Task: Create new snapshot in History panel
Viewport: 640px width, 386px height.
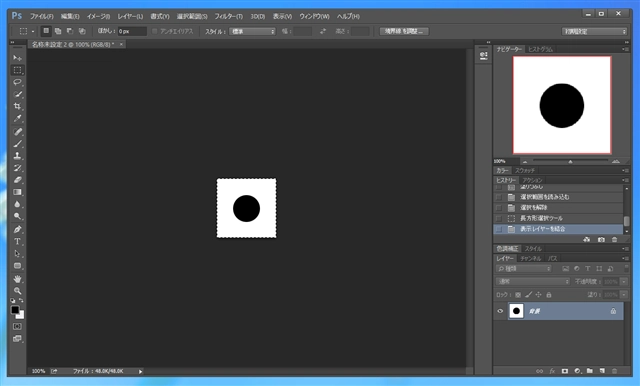Action: point(601,240)
